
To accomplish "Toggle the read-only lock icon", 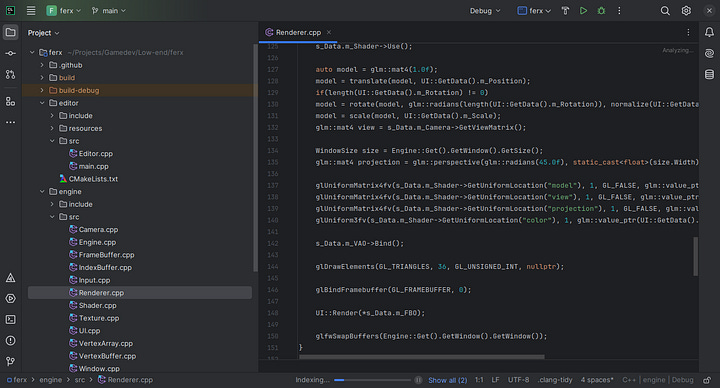I will point(707,380).
